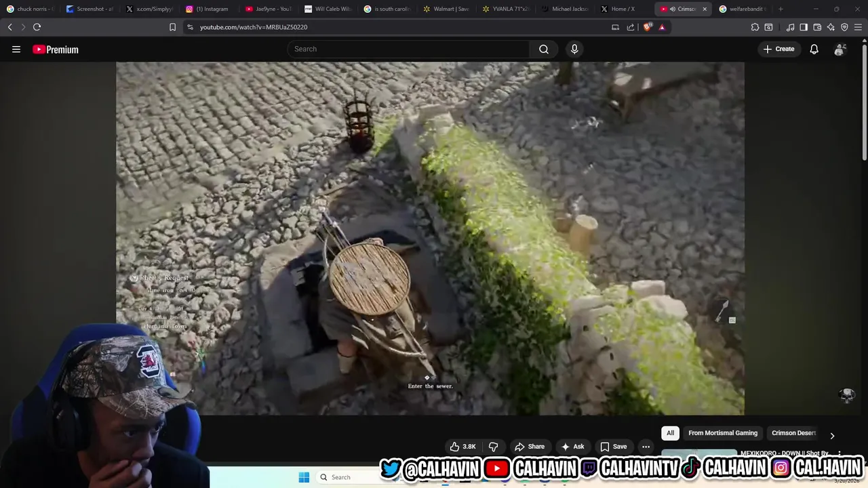Go forward with browser forward arrow
Viewport: 868px width, 488px height.
click(x=22, y=27)
